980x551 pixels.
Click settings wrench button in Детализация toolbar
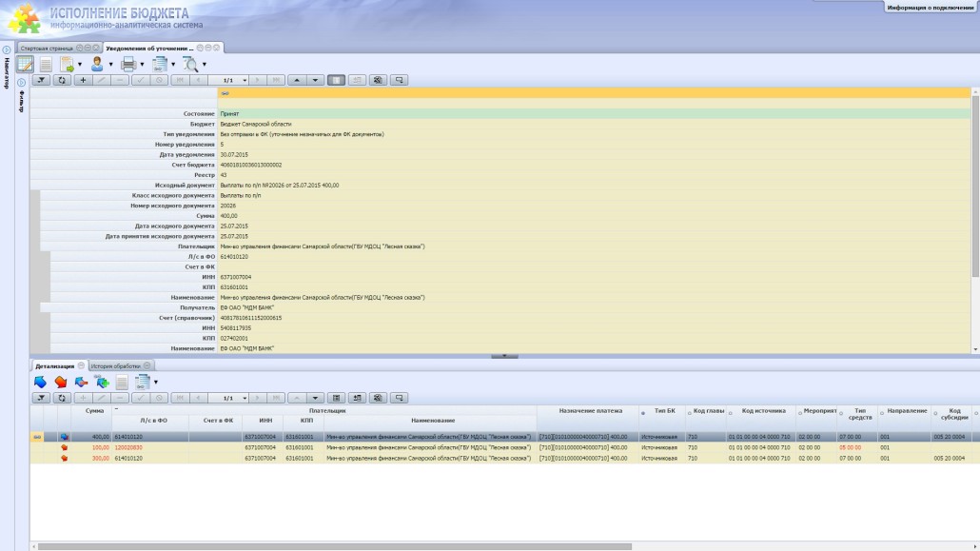click(x=378, y=398)
